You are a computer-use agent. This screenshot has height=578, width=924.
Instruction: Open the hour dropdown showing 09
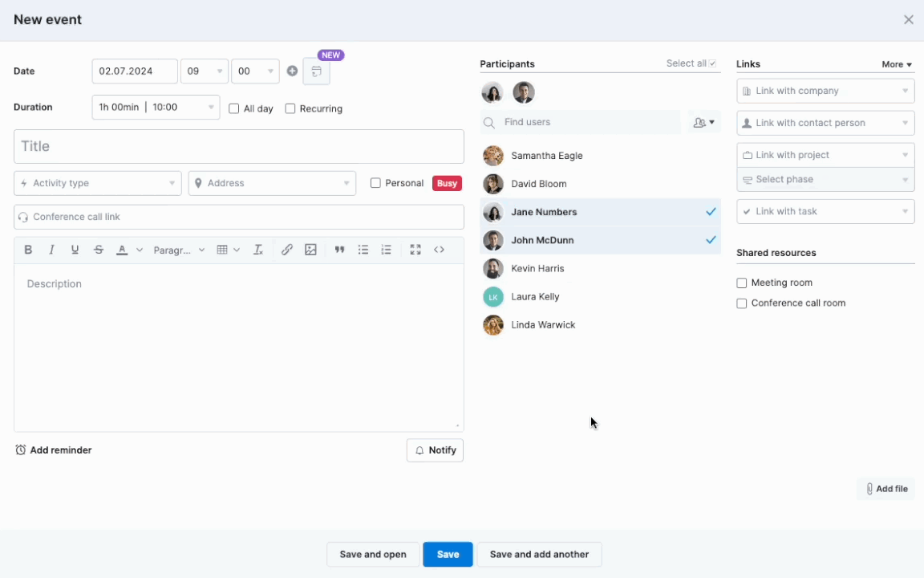coord(205,71)
